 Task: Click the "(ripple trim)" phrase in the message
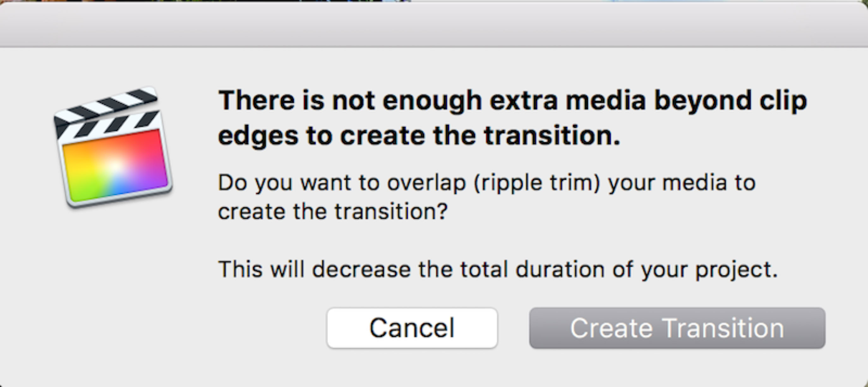point(537,183)
